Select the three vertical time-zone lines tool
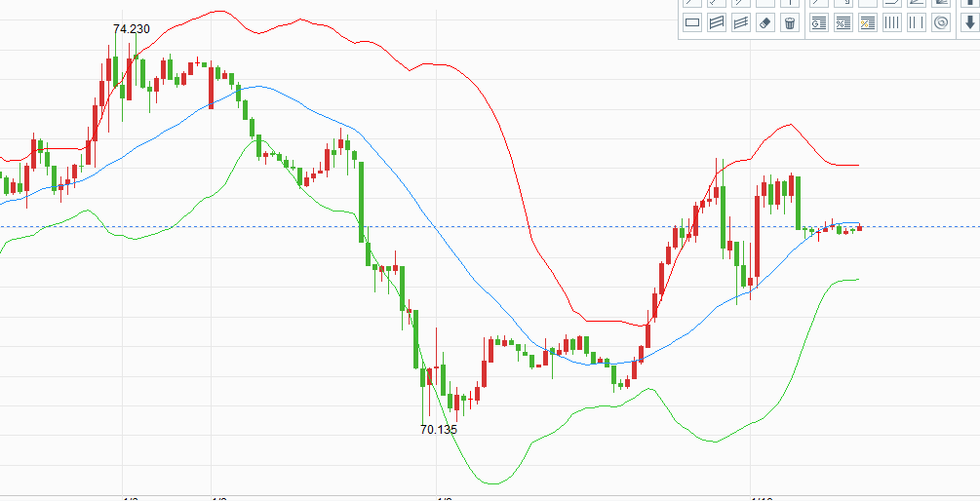The height and width of the screenshot is (501, 980). 917,23
